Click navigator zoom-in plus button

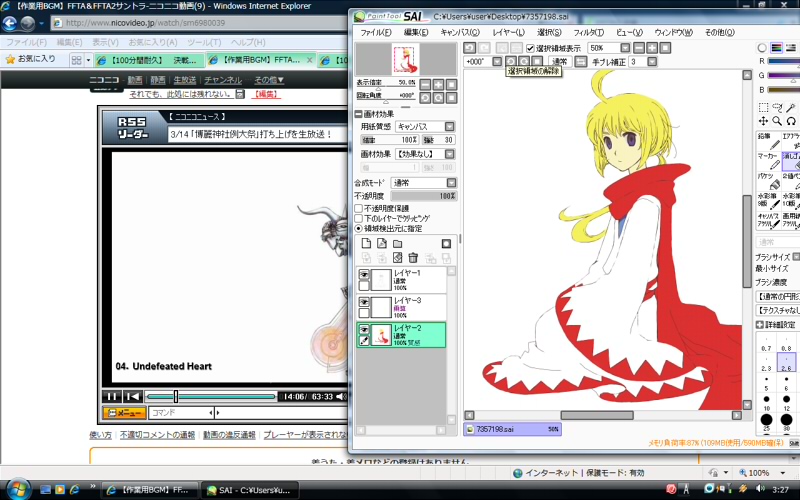pyautogui.click(x=438, y=85)
